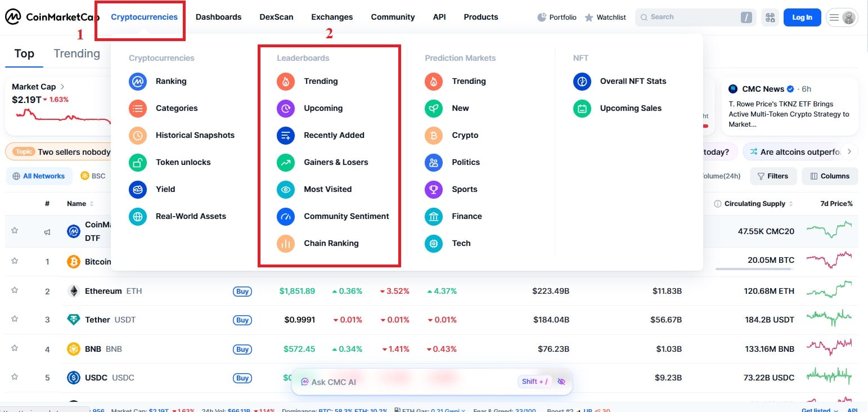
Task: Click the Ranking icon in Cryptocurrencies menu
Action: (x=138, y=81)
